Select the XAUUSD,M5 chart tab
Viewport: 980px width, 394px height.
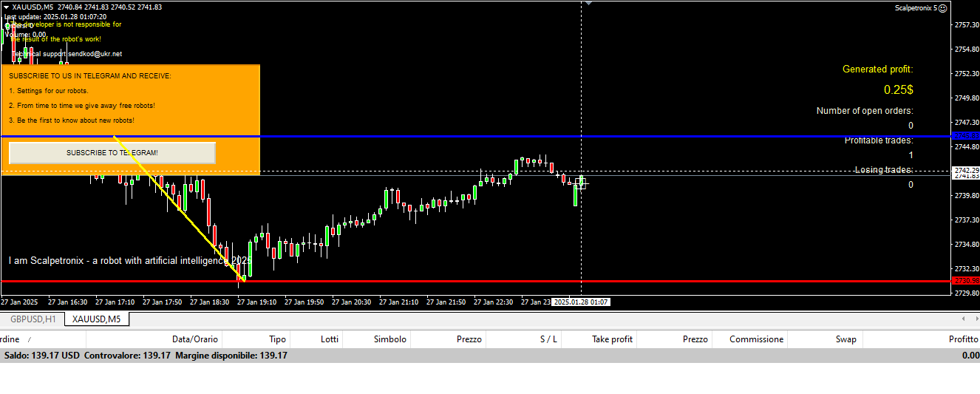point(96,319)
